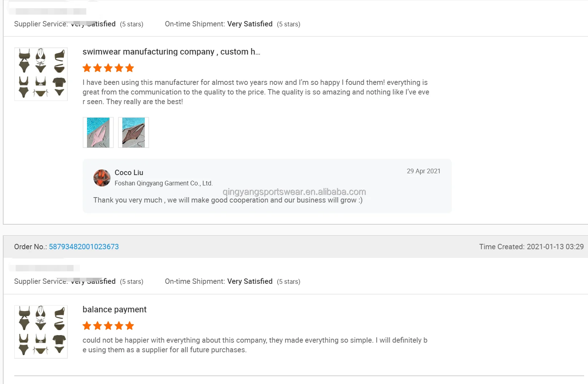588x384 pixels.
Task: Click the review text starting 'I have been using'
Action: [x=255, y=92]
